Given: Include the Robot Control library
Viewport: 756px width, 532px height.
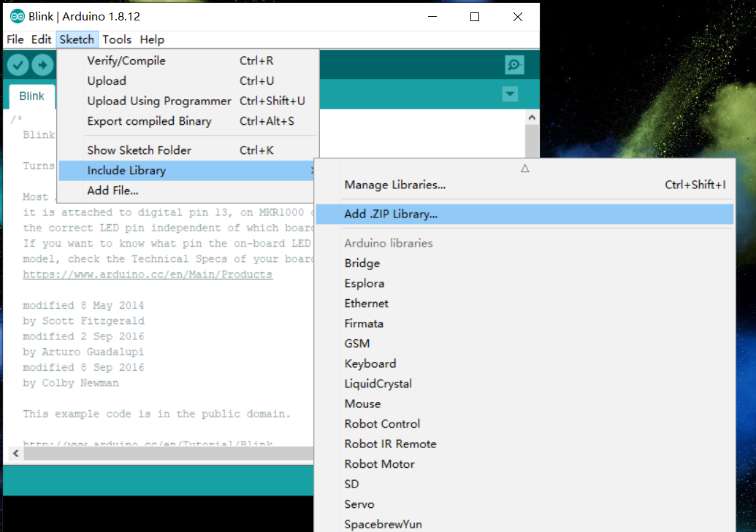Looking at the screenshot, I should (524, 424).
